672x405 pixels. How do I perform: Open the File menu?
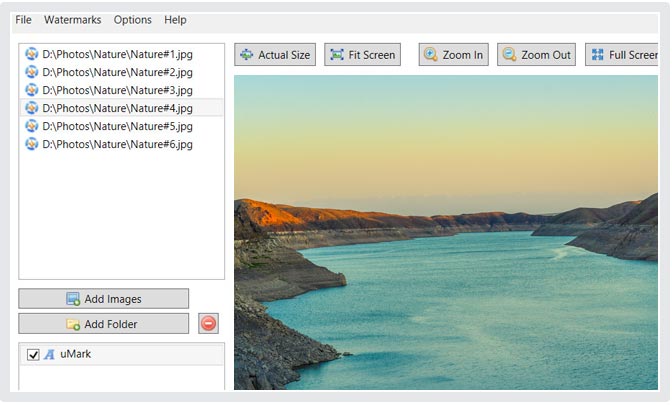pos(23,20)
